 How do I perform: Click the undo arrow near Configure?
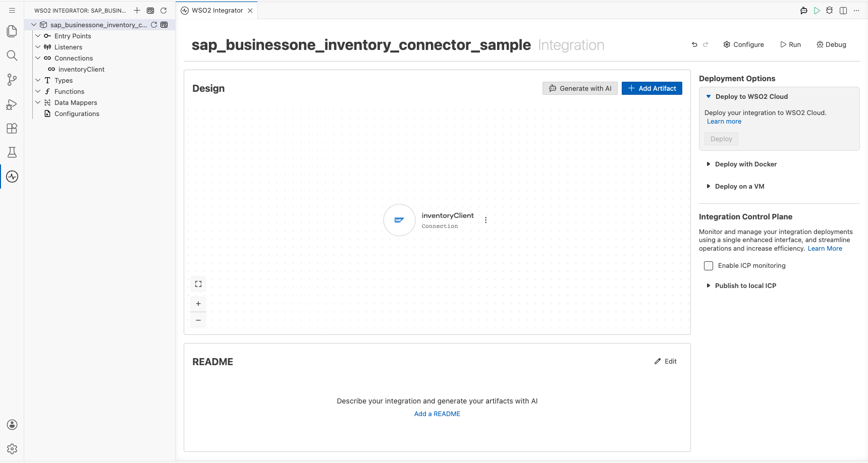coord(694,44)
